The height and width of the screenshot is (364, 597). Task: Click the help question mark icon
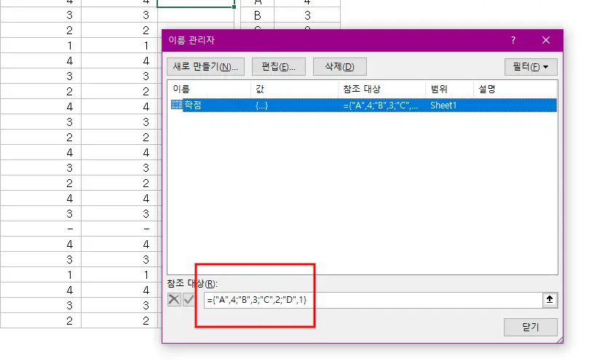pyautogui.click(x=513, y=40)
